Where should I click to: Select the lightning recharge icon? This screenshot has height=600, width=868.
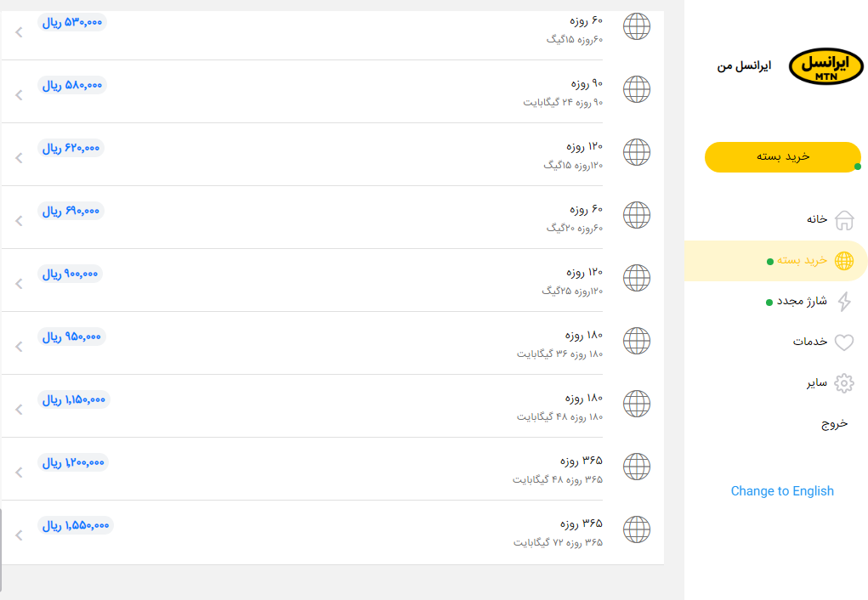844,302
